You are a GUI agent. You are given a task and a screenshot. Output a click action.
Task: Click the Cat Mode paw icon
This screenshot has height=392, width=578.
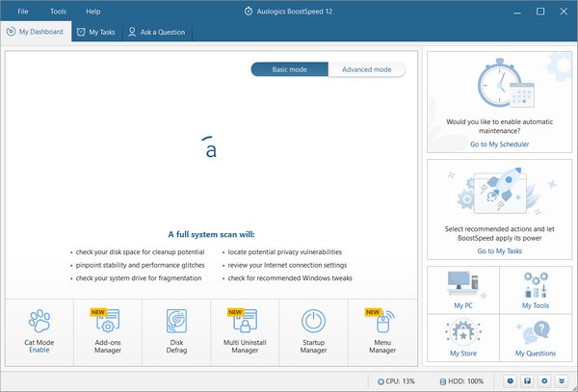pyautogui.click(x=39, y=321)
